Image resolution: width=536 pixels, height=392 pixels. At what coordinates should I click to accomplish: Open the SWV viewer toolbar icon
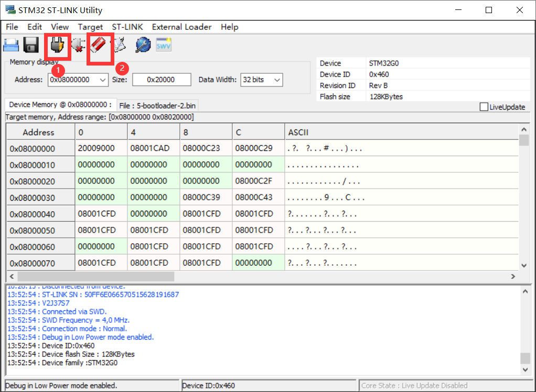[164, 45]
